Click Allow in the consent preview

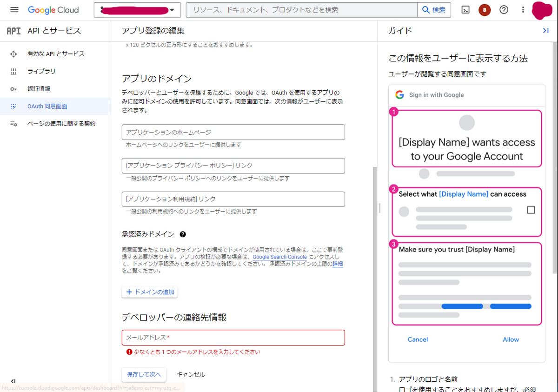coord(511,339)
